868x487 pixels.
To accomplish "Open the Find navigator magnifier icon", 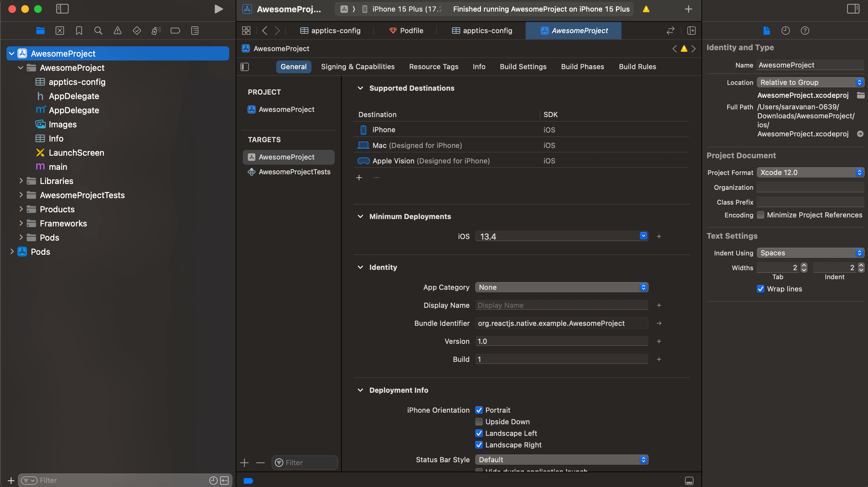I will 98,31.
